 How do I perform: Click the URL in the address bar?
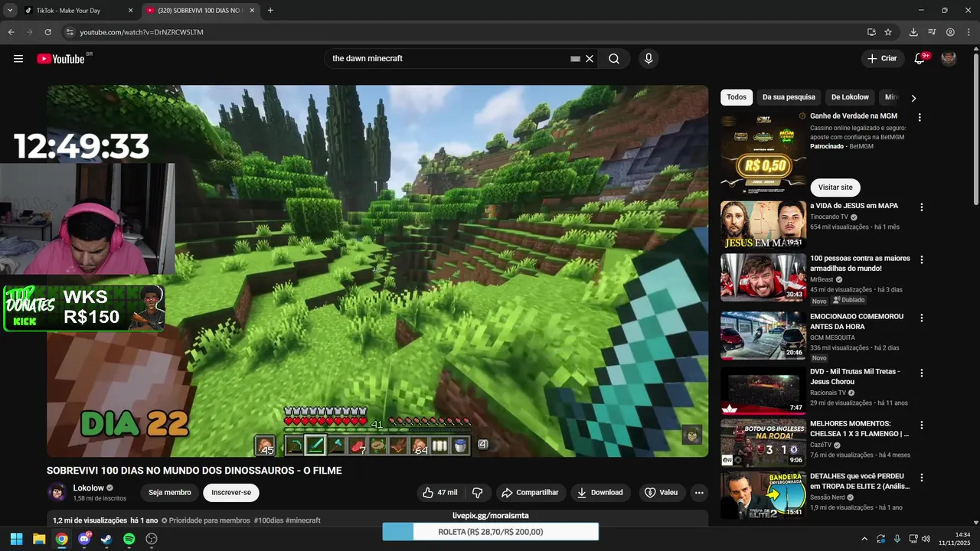pos(142,32)
